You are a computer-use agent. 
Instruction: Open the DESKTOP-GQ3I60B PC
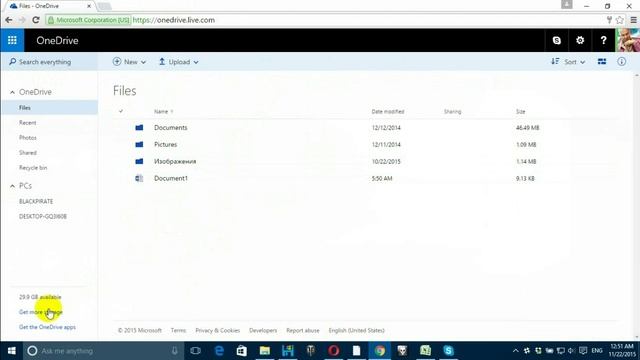click(42, 216)
